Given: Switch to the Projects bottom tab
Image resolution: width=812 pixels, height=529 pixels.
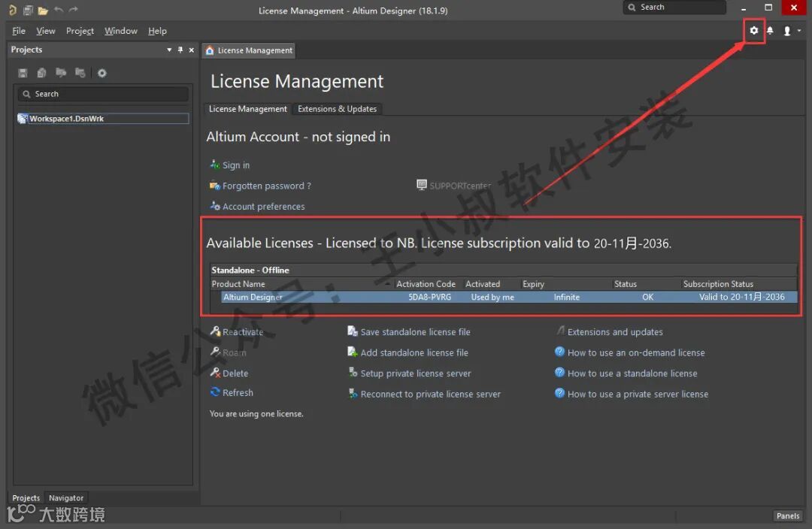Looking at the screenshot, I should tap(26, 498).
